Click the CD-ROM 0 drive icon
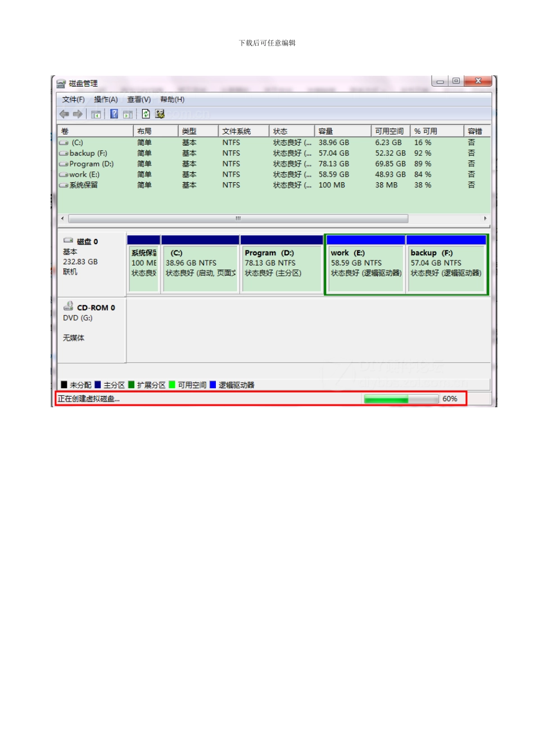534x756 pixels. (x=68, y=306)
